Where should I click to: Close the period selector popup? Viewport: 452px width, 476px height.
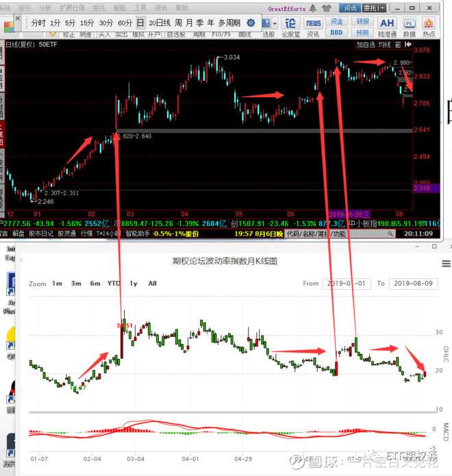coord(18,18)
